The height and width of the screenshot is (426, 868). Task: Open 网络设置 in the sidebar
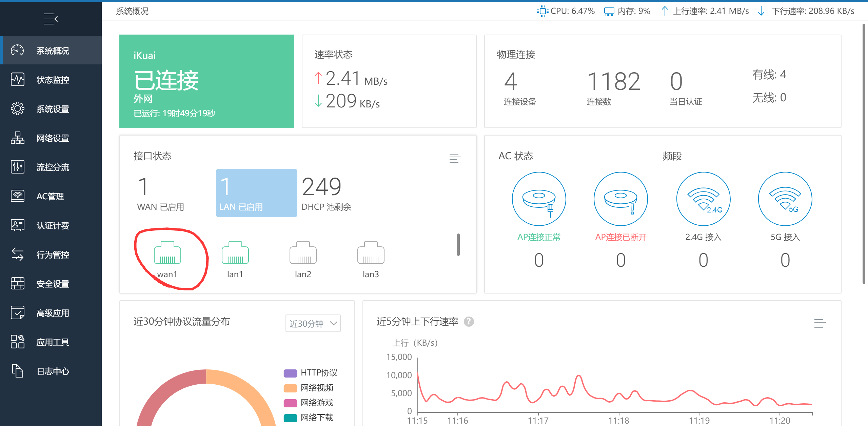tap(53, 138)
